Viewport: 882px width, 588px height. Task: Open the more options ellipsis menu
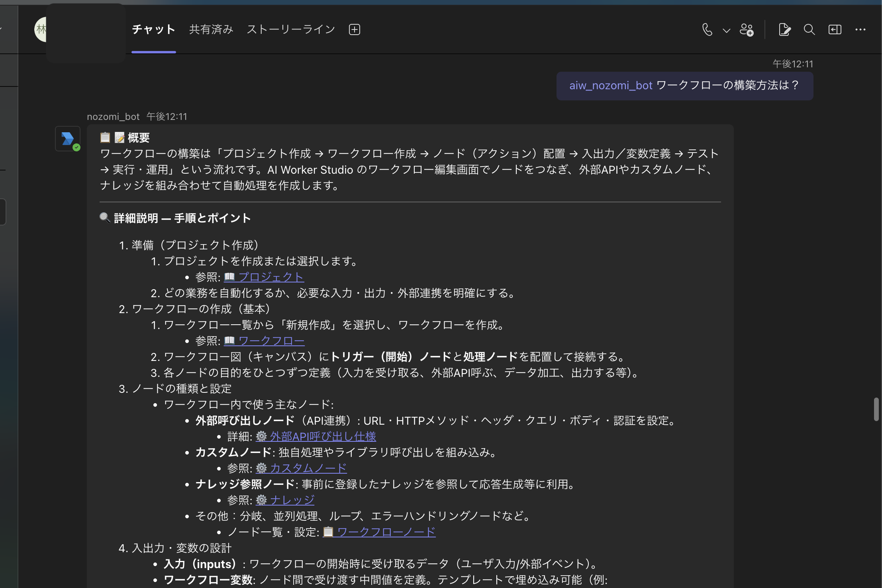coord(860,29)
